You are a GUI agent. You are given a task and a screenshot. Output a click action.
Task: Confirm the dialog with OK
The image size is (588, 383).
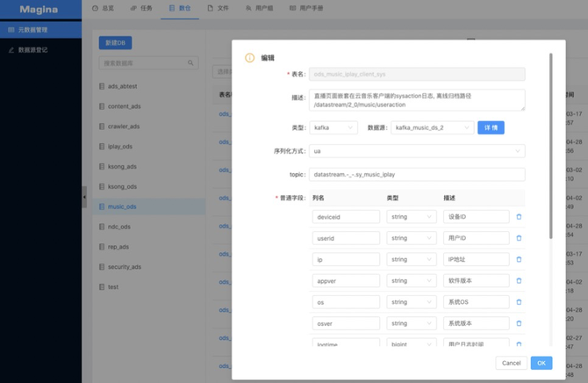pyautogui.click(x=541, y=363)
